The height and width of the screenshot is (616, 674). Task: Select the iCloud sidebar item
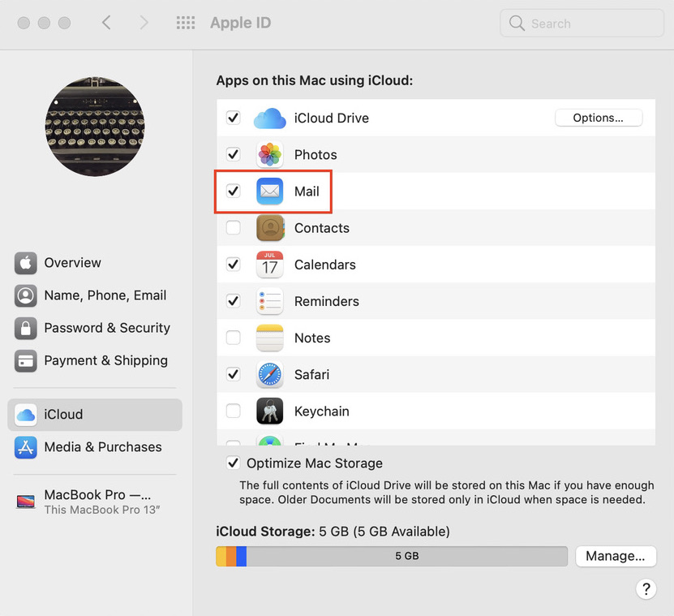(x=95, y=415)
